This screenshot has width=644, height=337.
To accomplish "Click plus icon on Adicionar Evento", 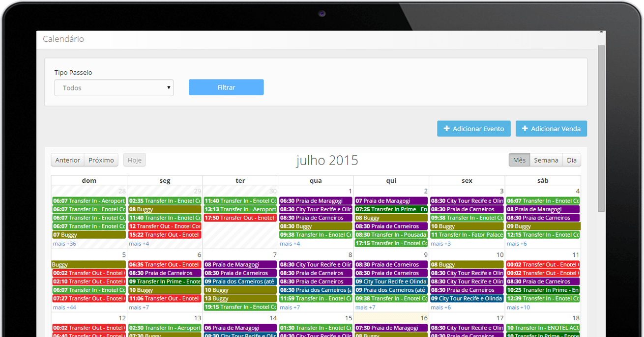I will (x=446, y=129).
